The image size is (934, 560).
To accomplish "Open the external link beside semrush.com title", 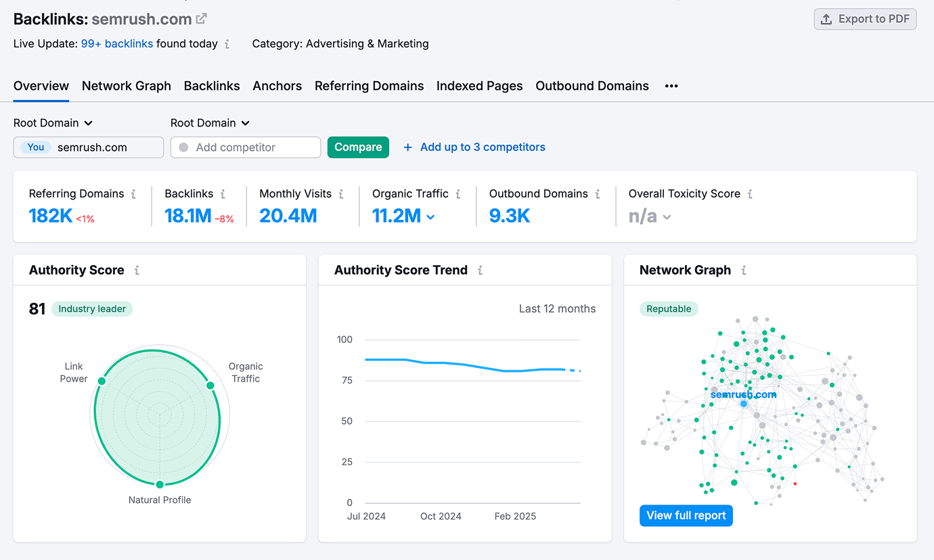I will tap(201, 18).
